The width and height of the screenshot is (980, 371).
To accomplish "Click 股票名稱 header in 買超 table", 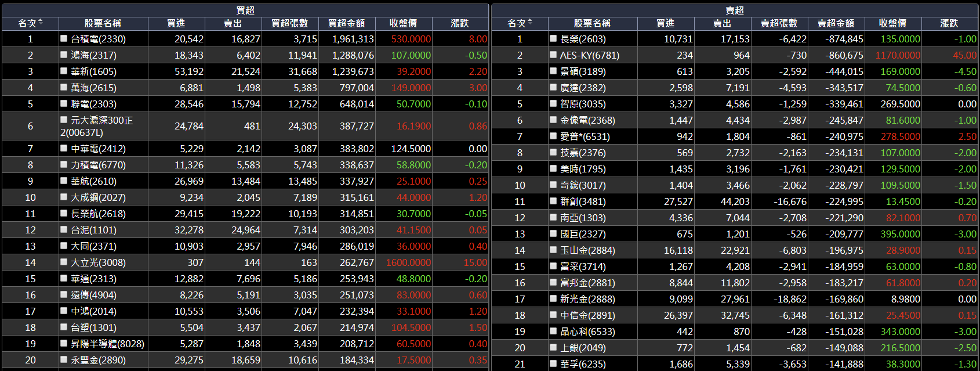I will click(x=103, y=23).
